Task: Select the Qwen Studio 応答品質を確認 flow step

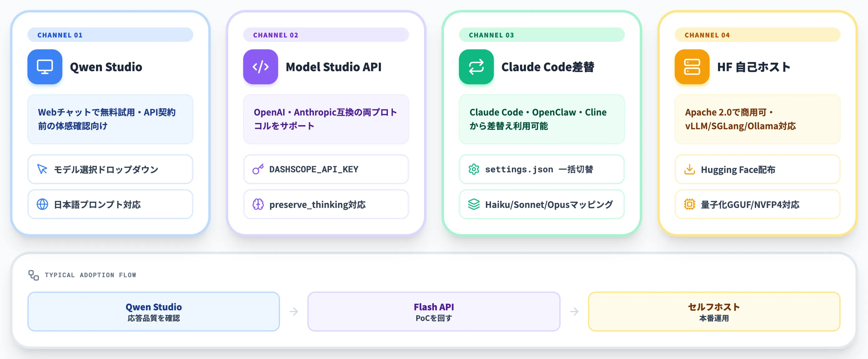Action: click(x=154, y=312)
